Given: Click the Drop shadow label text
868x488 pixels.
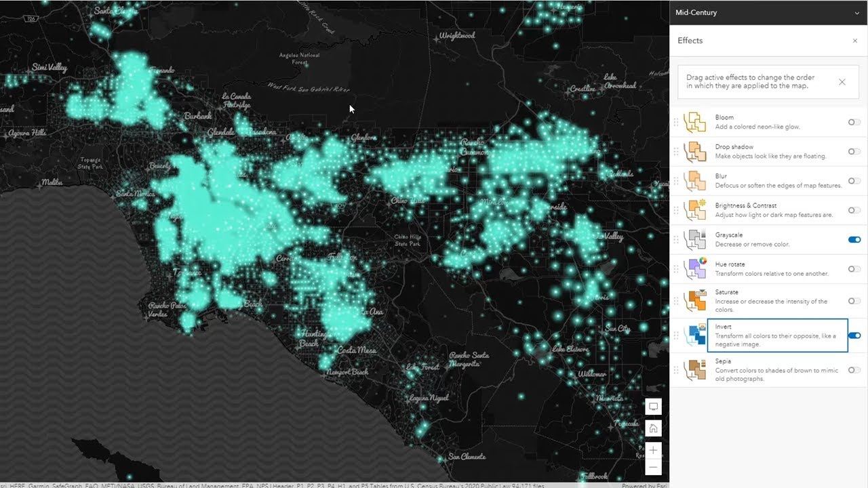Looking at the screenshot, I should click(x=734, y=146).
